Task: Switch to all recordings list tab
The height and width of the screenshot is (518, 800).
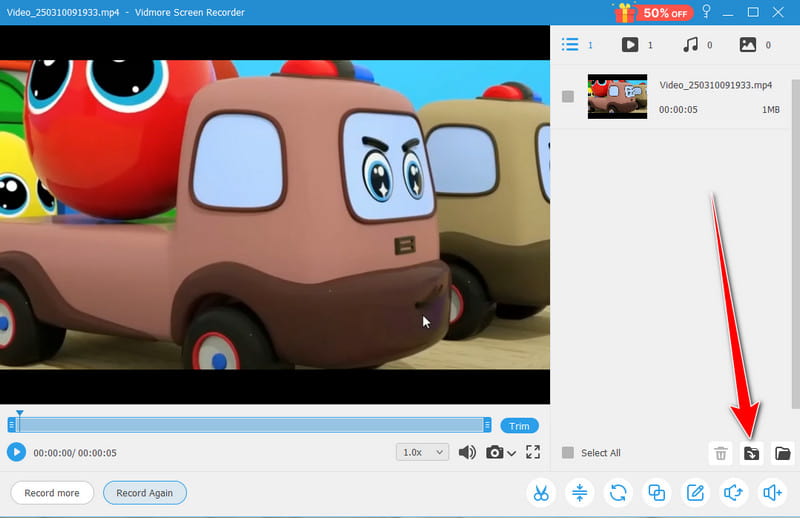Action: point(577,45)
